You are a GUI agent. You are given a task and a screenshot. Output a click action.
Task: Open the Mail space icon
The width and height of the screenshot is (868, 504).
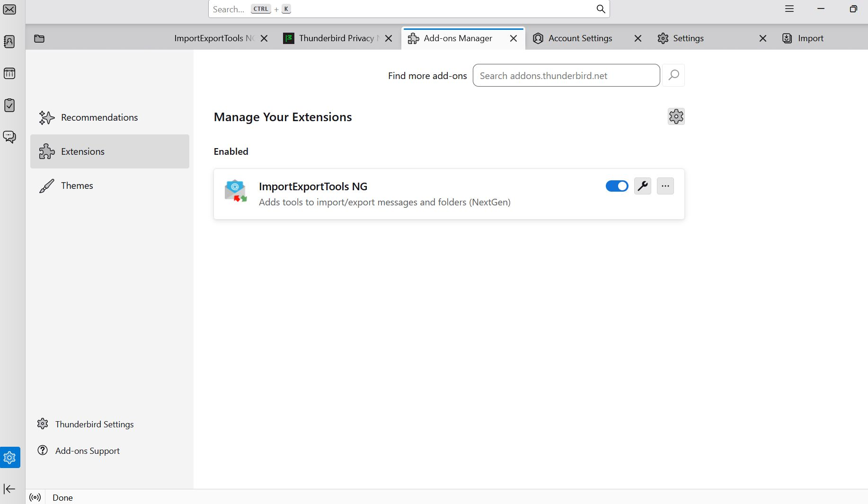click(9, 9)
